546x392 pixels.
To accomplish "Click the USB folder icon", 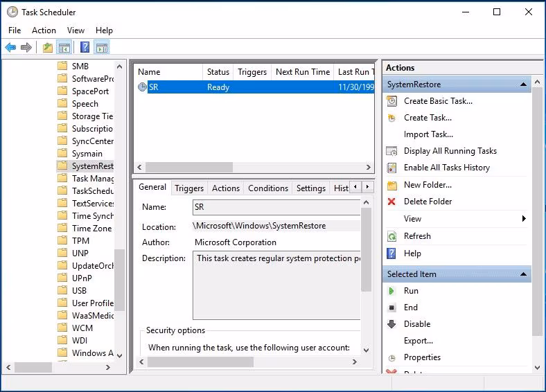I will click(x=62, y=290).
